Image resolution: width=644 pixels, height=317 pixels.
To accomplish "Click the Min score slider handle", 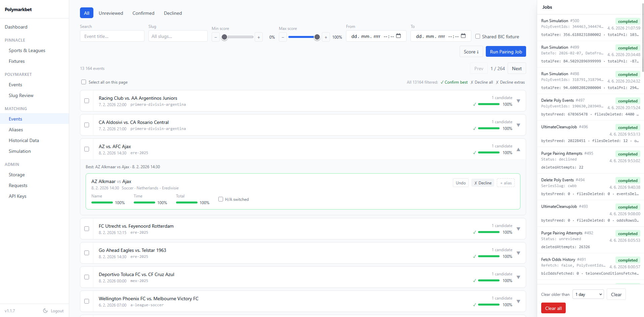I will pos(224,37).
